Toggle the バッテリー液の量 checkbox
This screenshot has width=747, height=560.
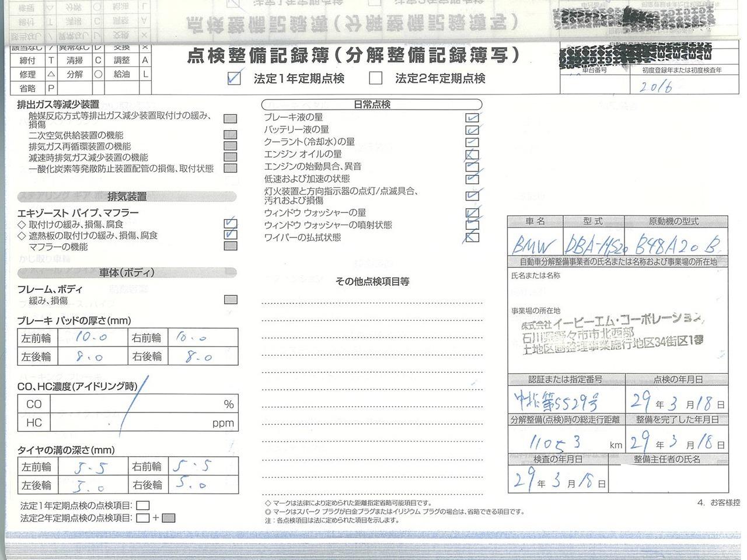coord(472,129)
